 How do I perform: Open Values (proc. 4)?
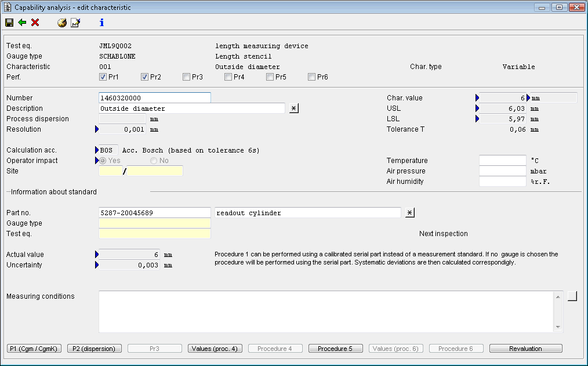tap(215, 349)
